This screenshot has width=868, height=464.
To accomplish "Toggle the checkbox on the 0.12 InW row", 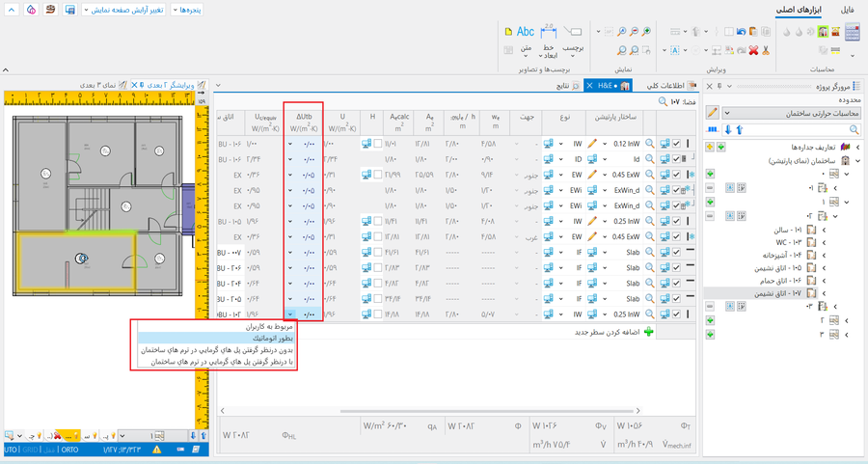I will (676, 144).
